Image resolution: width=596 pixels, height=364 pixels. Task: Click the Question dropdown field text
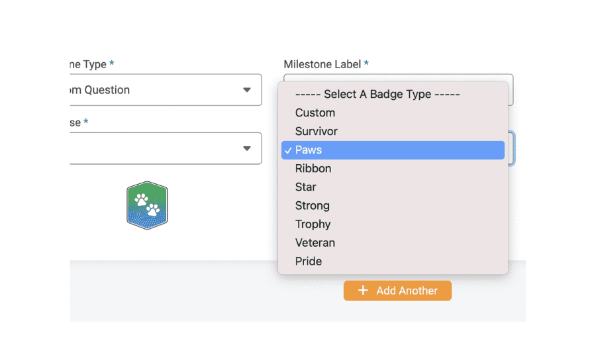coord(101,90)
